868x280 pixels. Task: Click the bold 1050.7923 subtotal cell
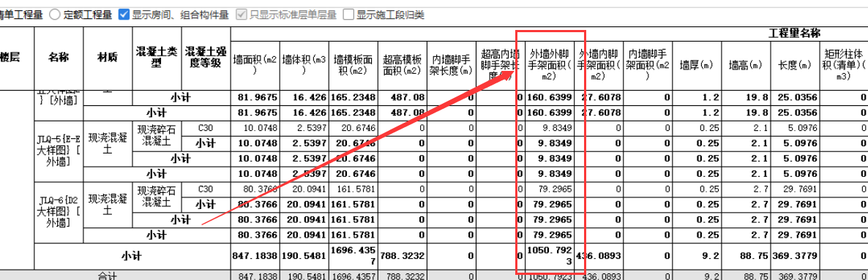[550, 256]
